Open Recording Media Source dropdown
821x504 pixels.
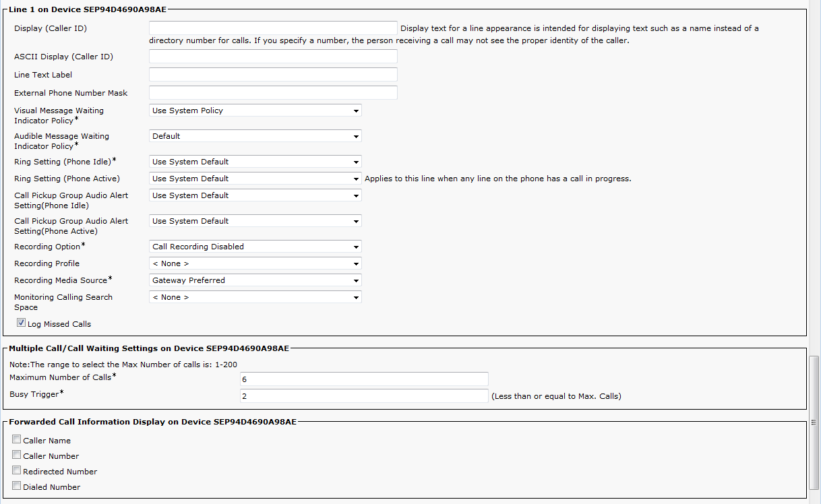[255, 280]
